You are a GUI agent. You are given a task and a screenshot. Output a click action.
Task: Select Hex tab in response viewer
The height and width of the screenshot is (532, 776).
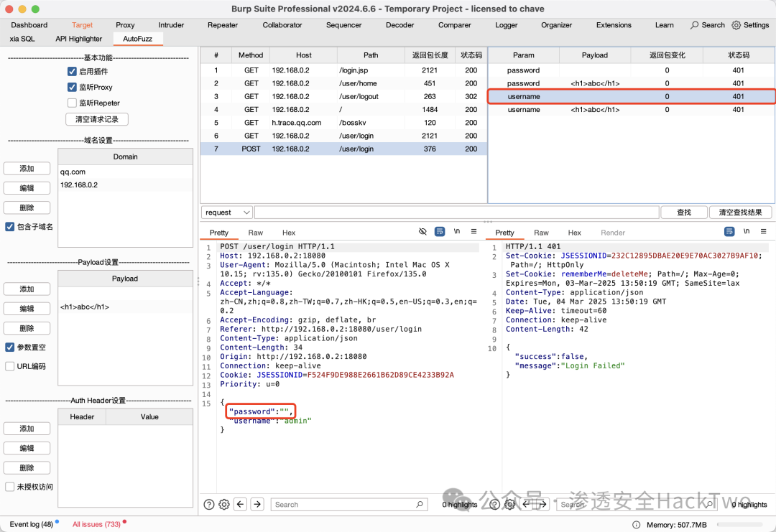tap(574, 233)
